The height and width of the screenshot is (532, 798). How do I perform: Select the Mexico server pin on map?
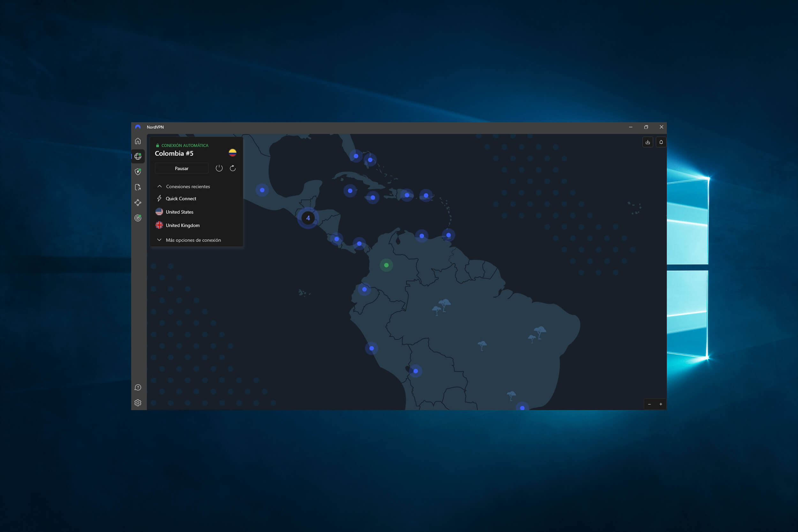coord(262,190)
